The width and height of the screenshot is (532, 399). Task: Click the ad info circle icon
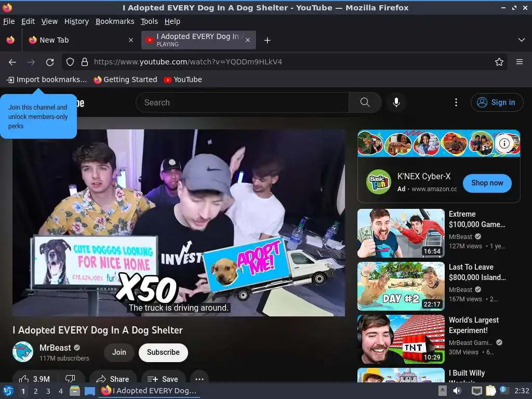[x=504, y=143]
